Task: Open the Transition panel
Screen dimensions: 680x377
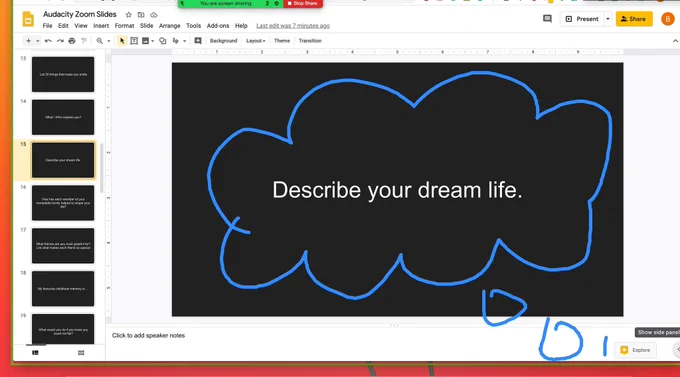Action: coord(310,41)
